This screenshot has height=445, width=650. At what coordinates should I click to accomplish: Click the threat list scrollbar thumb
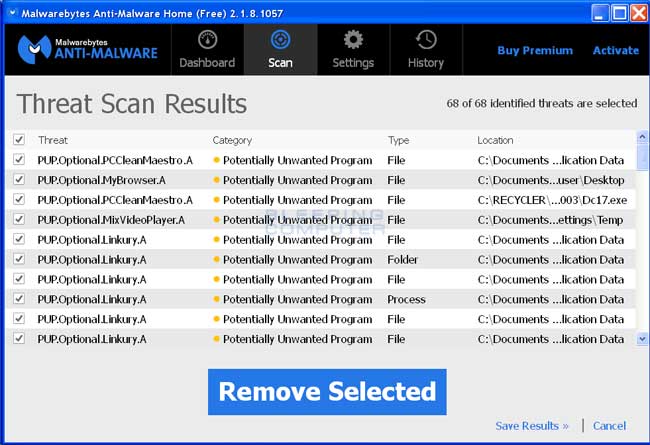tap(642, 156)
